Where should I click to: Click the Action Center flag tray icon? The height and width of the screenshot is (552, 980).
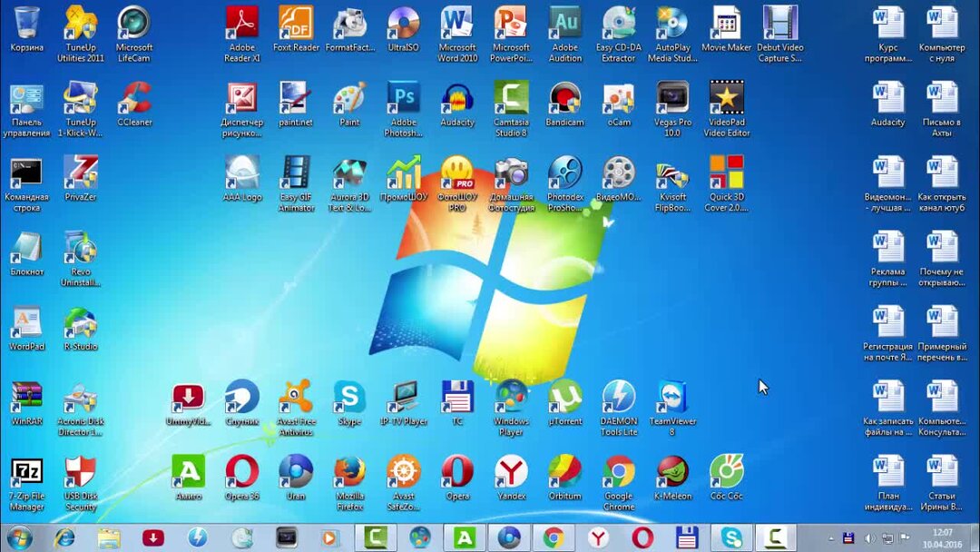pos(905,537)
